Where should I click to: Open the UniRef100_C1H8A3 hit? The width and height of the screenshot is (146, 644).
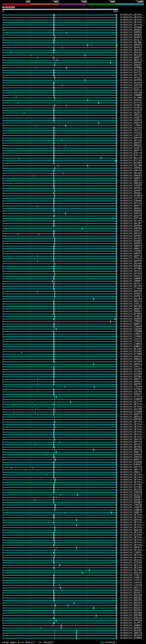tap(131, 337)
